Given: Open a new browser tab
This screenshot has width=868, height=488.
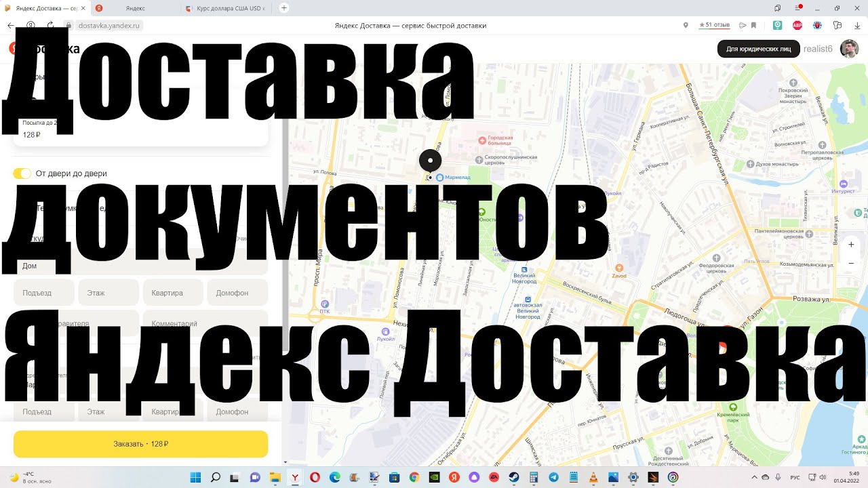Looking at the screenshot, I should pyautogui.click(x=283, y=8).
